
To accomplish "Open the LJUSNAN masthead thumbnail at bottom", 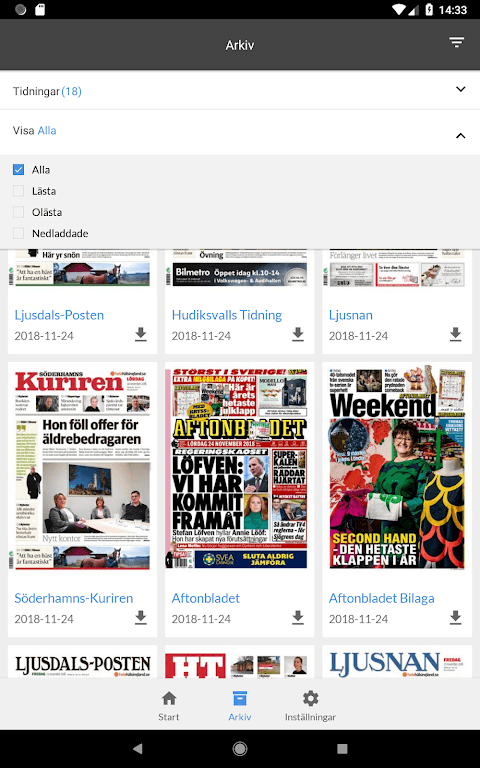I will (x=397, y=664).
